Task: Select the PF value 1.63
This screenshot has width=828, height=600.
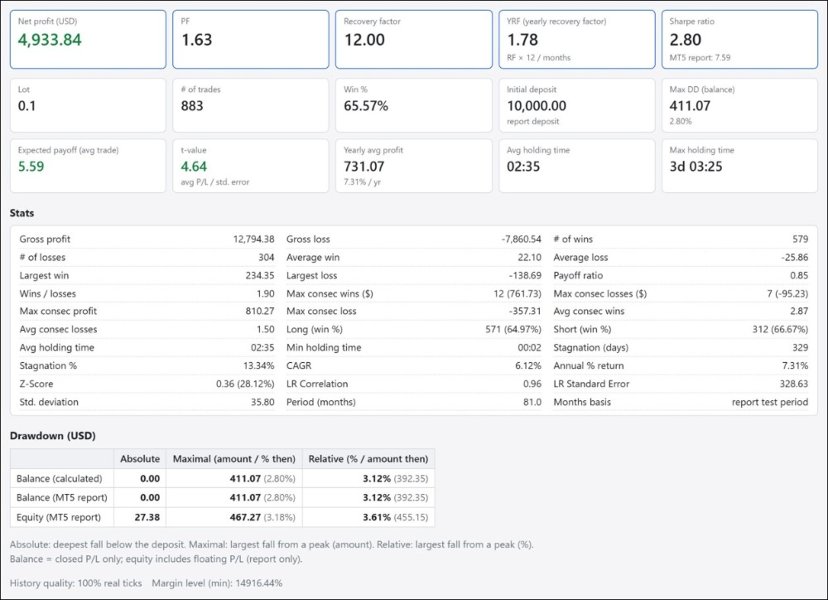Action: tap(196, 40)
